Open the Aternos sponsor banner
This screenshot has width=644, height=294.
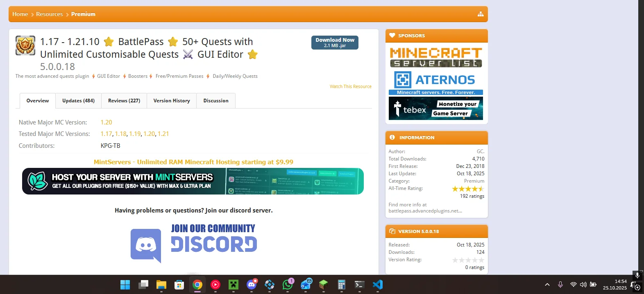(x=436, y=83)
